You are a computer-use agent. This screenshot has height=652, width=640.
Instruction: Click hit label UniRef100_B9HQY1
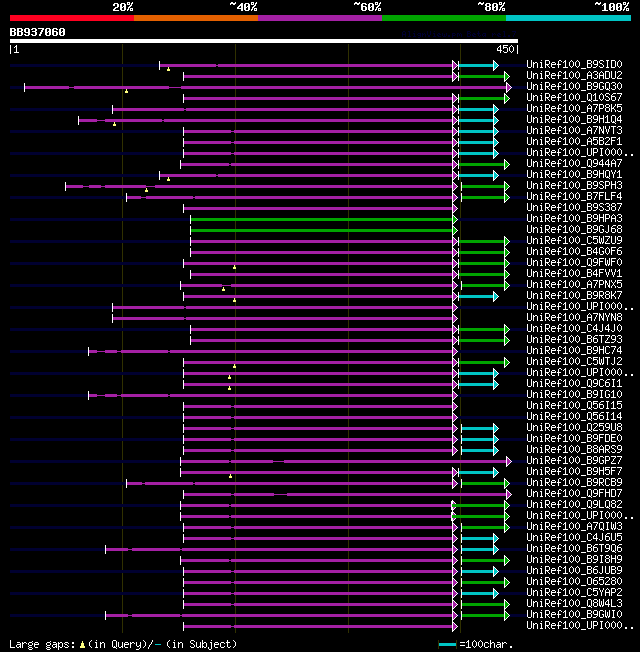click(574, 174)
